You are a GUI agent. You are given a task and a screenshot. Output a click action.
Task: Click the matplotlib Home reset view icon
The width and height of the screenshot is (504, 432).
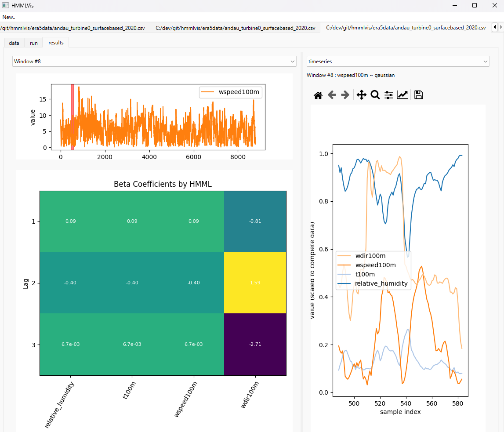318,95
